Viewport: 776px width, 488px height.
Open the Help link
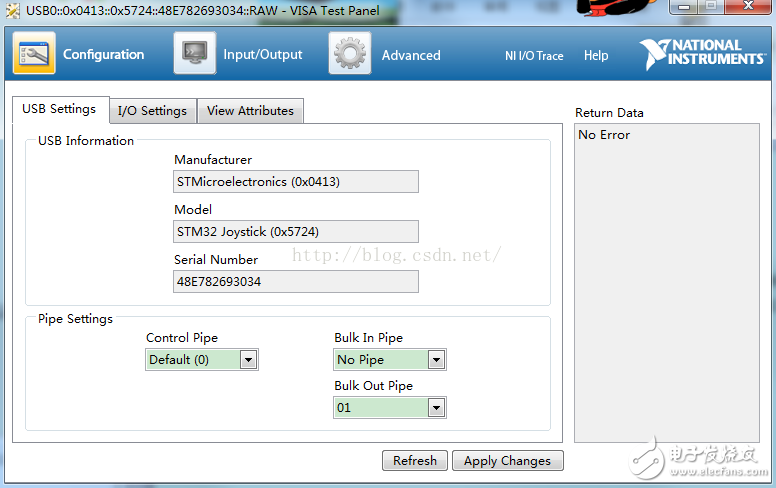click(x=596, y=55)
